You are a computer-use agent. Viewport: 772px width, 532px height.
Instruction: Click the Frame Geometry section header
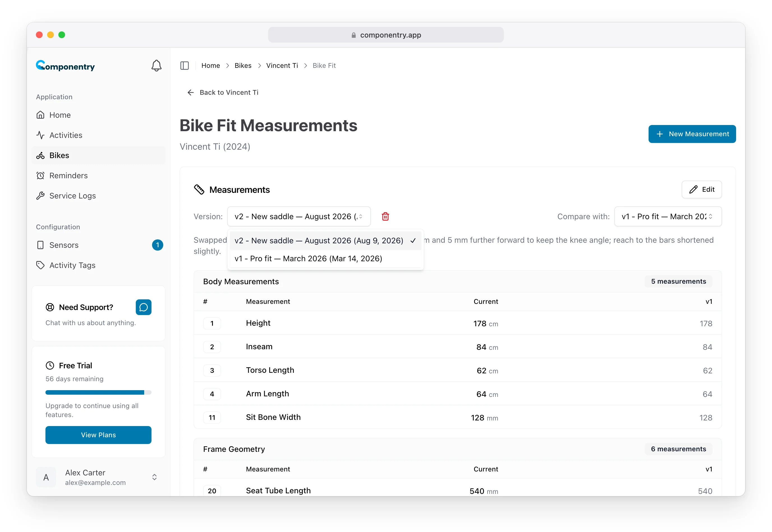[x=458, y=449]
